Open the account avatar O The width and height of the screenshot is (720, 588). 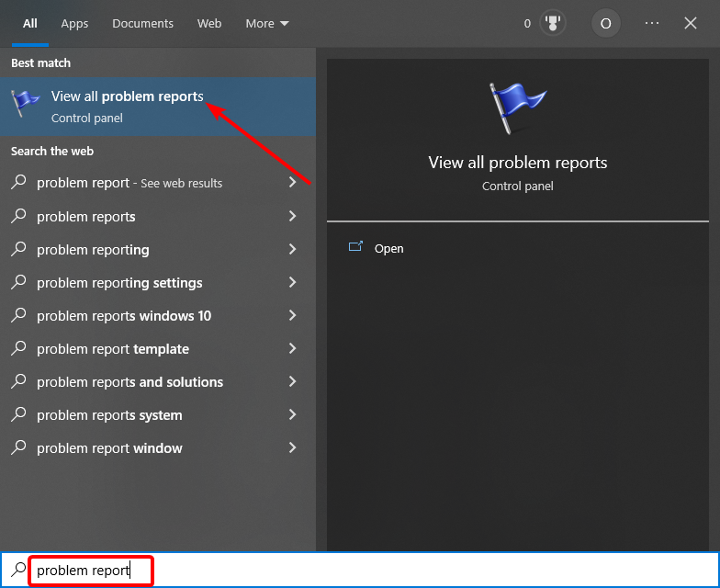[606, 23]
